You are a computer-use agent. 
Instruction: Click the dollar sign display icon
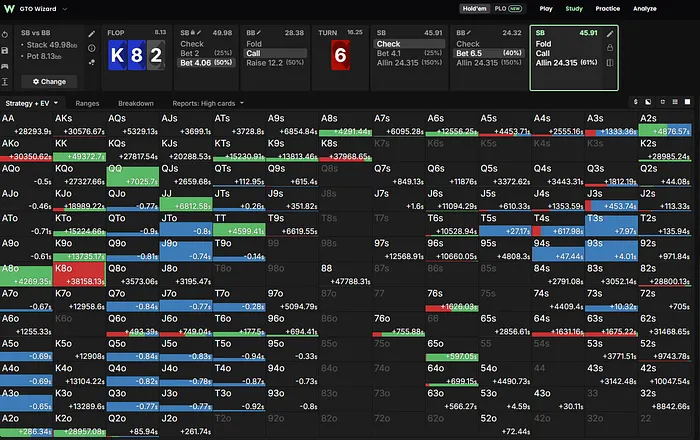click(635, 102)
